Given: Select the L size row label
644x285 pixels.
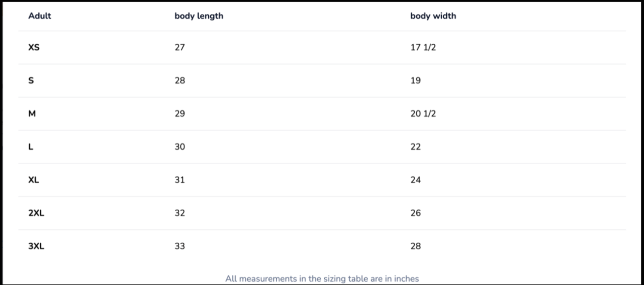Looking at the screenshot, I should (31, 147).
